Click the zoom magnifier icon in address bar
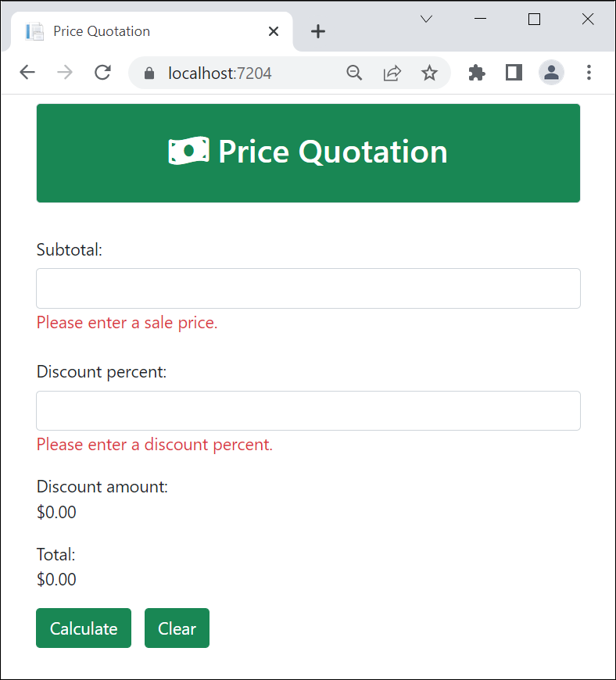This screenshot has height=680, width=616. pyautogui.click(x=355, y=72)
